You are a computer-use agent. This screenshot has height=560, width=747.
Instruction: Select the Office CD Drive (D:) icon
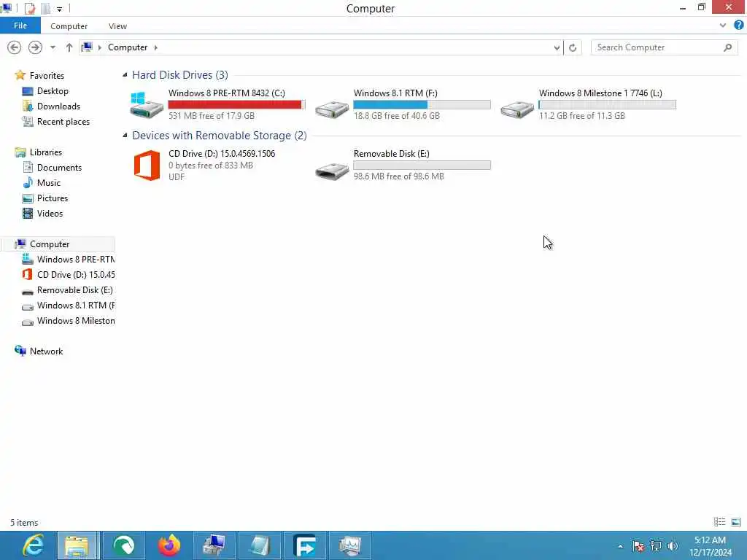coord(147,166)
